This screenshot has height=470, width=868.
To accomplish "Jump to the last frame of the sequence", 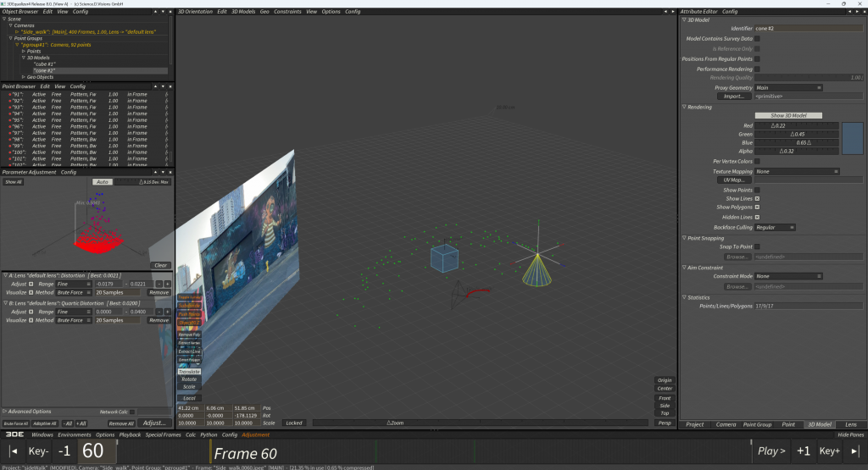I will point(854,451).
